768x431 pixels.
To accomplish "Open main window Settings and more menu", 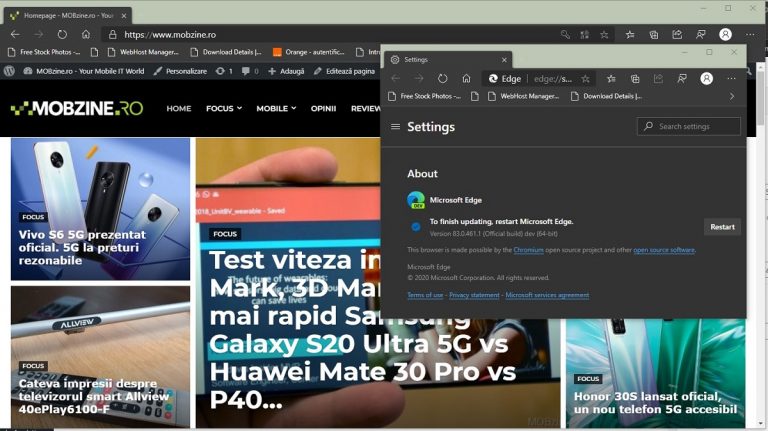I will coord(750,34).
